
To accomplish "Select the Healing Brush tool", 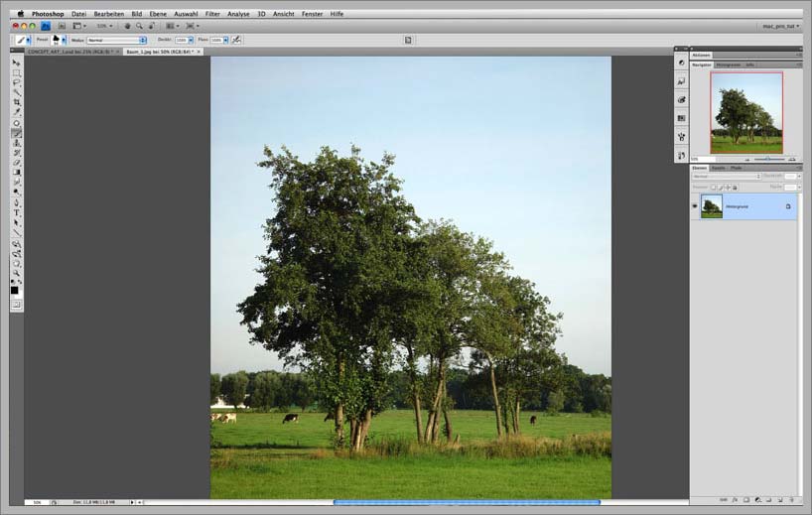I will tap(17, 123).
